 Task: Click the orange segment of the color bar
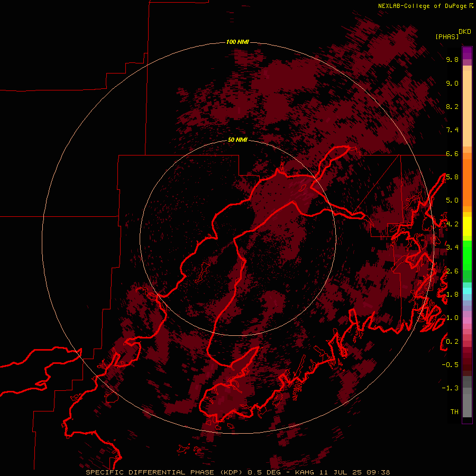pos(467,182)
